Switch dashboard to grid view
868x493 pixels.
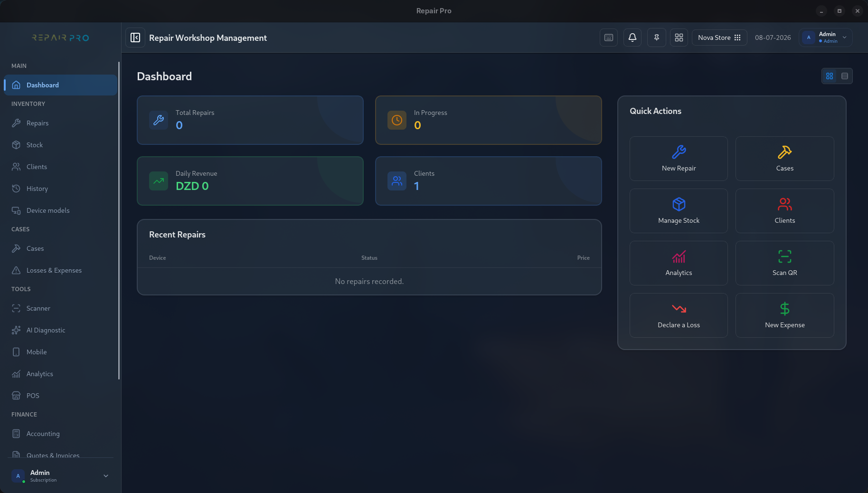(830, 76)
